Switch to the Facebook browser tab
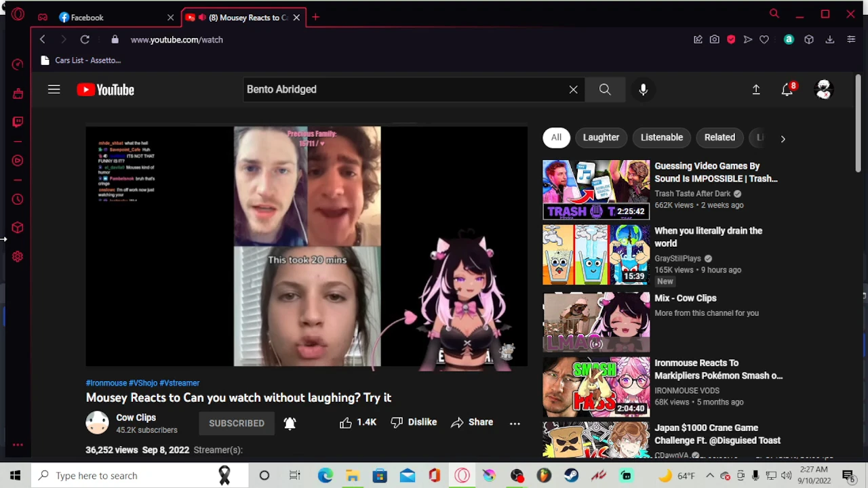Image resolution: width=868 pixels, height=488 pixels. point(87,18)
